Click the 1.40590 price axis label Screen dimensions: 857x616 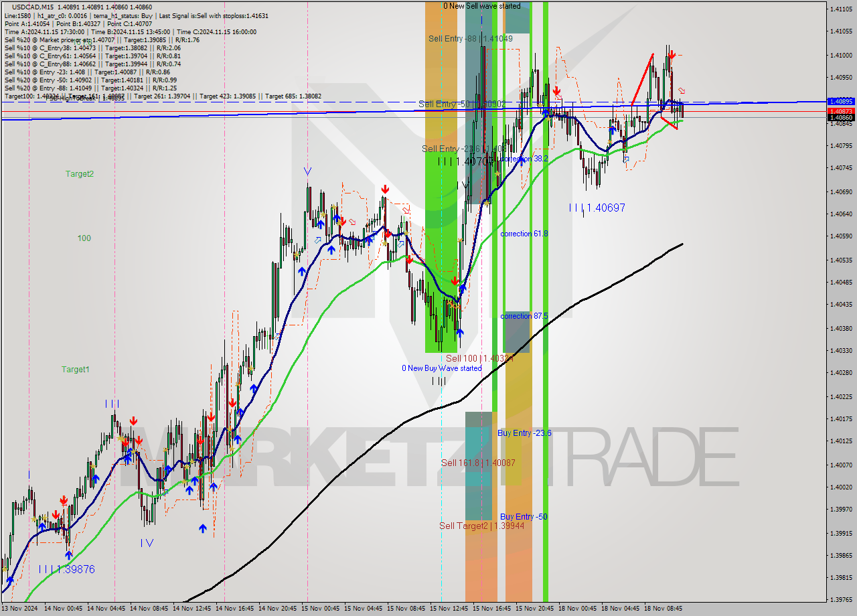pos(841,236)
